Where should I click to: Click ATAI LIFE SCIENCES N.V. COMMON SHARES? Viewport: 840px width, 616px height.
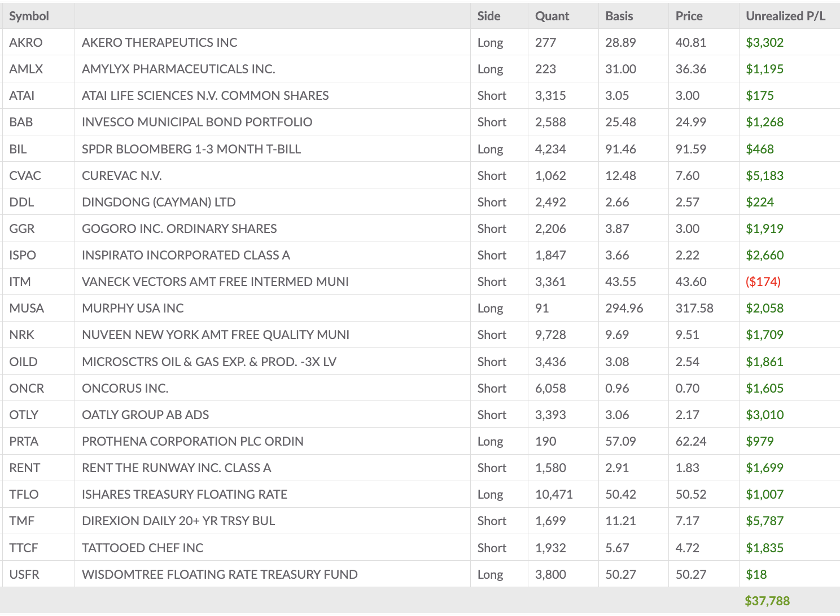(x=205, y=95)
